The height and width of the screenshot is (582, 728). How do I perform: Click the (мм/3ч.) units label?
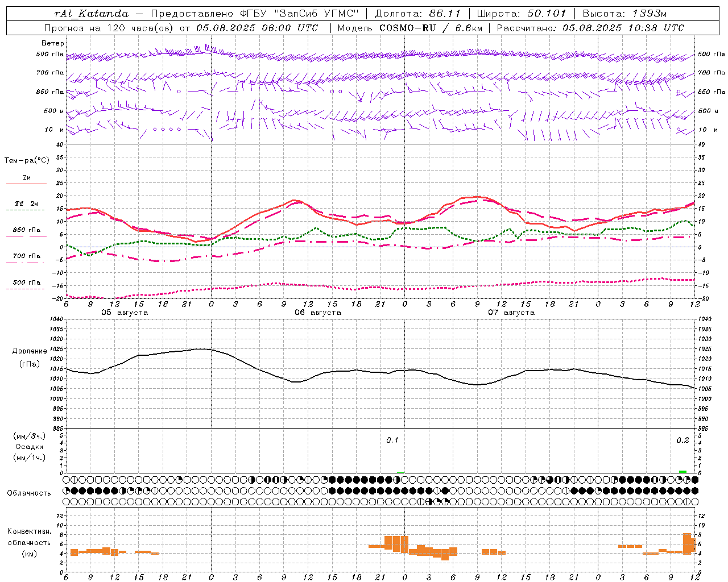30,436
